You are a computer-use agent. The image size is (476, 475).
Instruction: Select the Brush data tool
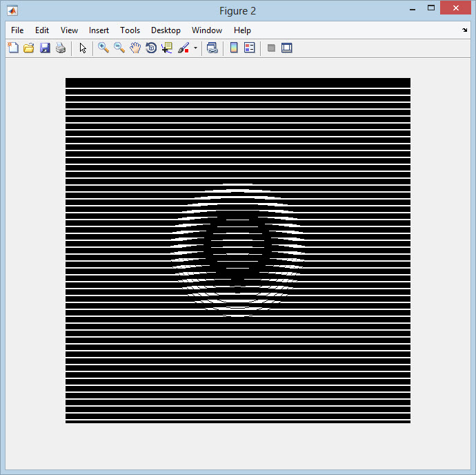184,48
